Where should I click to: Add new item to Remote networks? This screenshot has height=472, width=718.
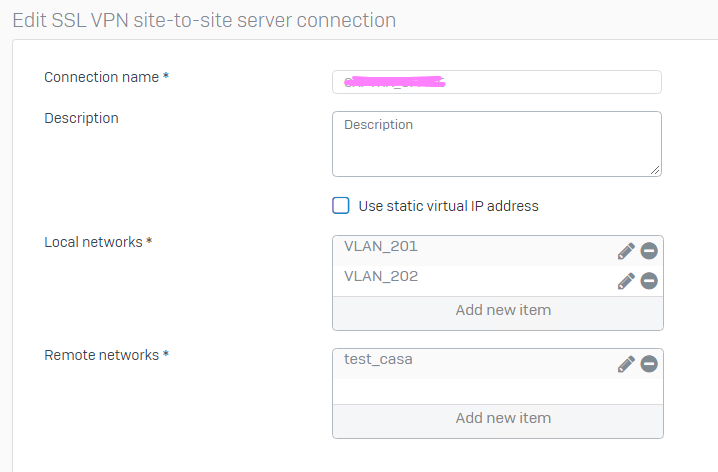click(502, 418)
